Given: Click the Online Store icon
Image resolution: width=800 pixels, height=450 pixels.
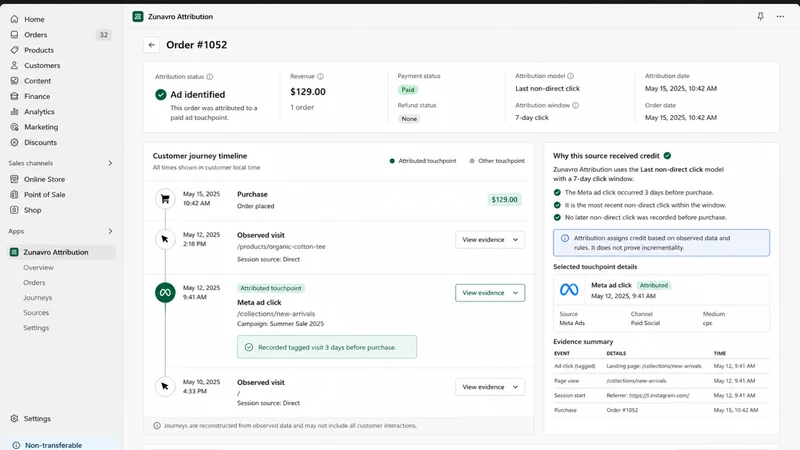Looking at the screenshot, I should [14, 179].
